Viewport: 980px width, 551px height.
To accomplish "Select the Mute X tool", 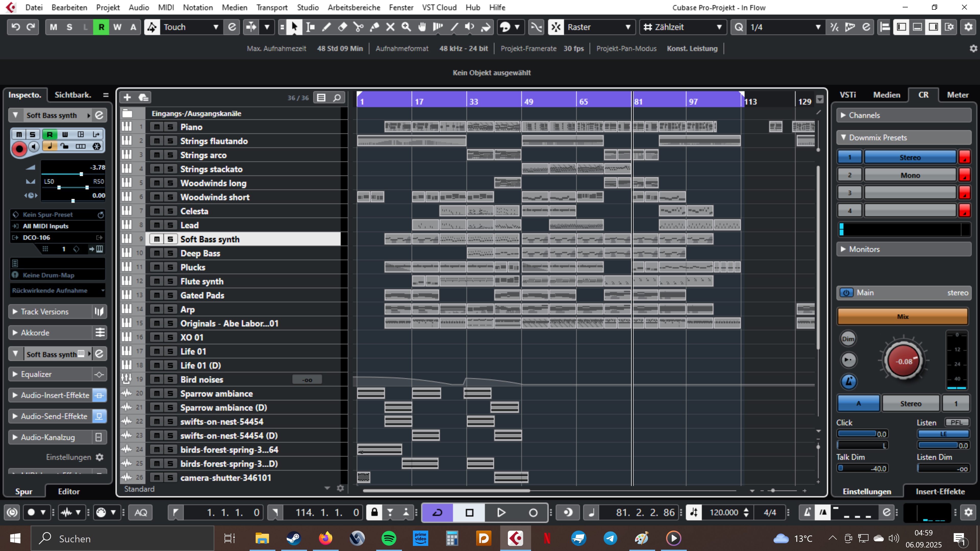I will [390, 27].
